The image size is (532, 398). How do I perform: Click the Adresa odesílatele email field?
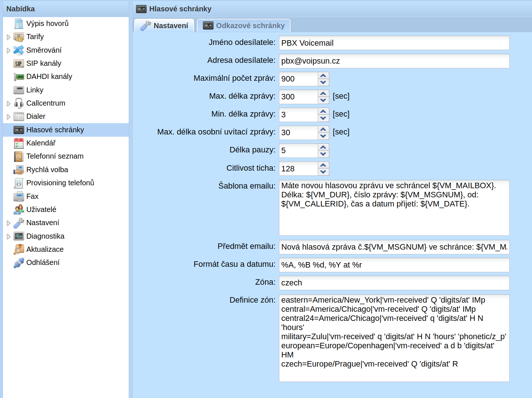click(394, 61)
